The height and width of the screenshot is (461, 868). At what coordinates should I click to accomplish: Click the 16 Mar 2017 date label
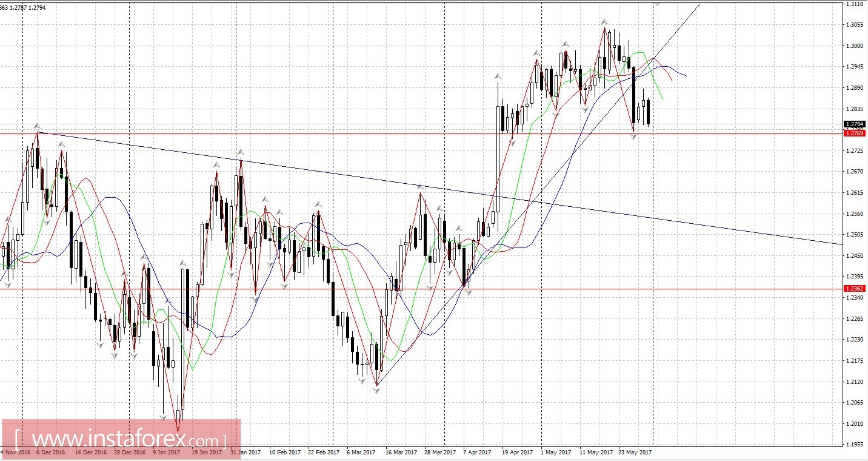[401, 453]
